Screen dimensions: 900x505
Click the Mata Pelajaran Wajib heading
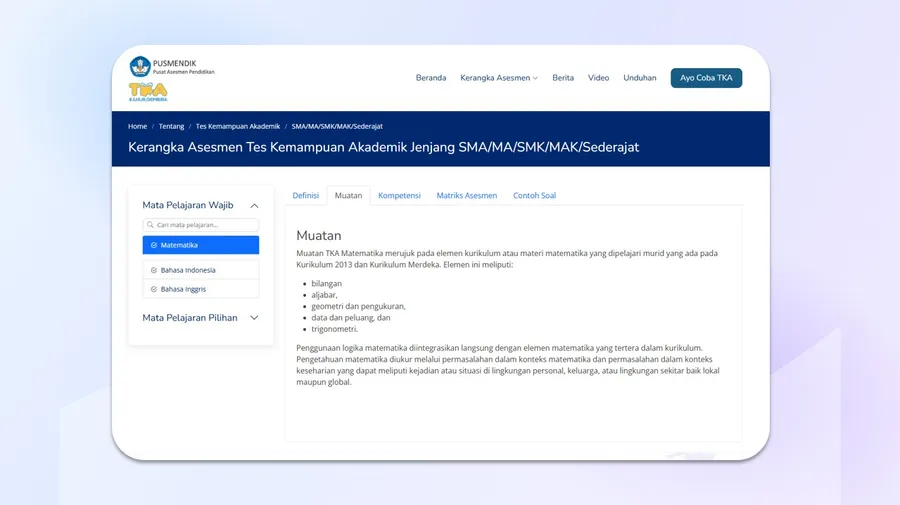188,205
